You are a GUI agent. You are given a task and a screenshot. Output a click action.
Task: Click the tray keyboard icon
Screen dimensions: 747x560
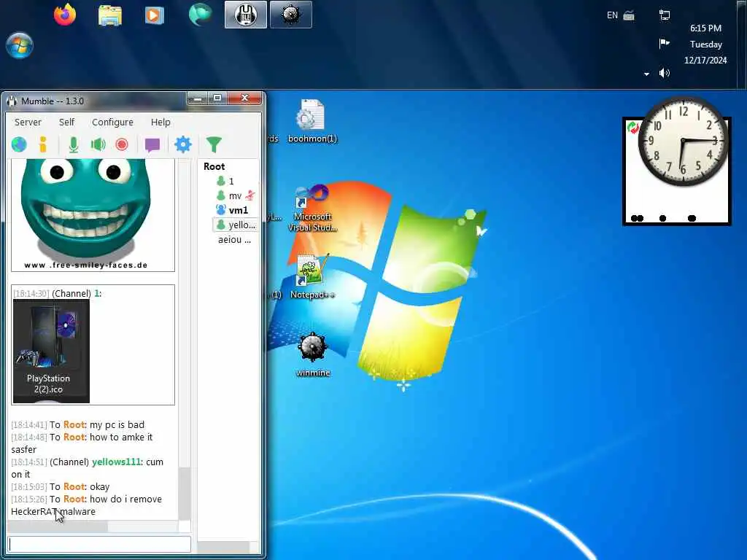tap(629, 15)
